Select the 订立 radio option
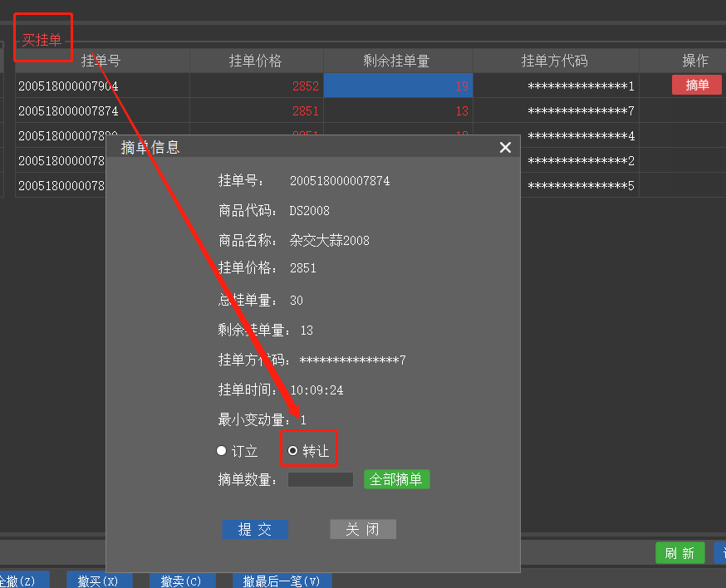 [222, 451]
